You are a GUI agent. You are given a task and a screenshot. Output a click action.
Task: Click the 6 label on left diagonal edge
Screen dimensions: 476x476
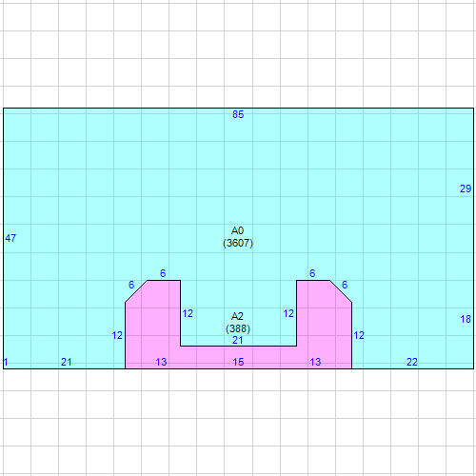[131, 285]
